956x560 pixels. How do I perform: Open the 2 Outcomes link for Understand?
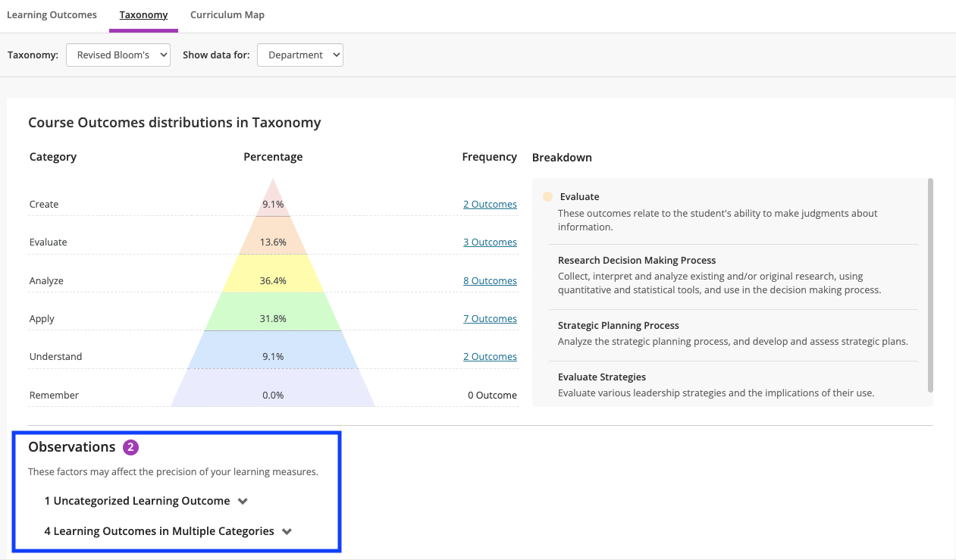click(490, 357)
